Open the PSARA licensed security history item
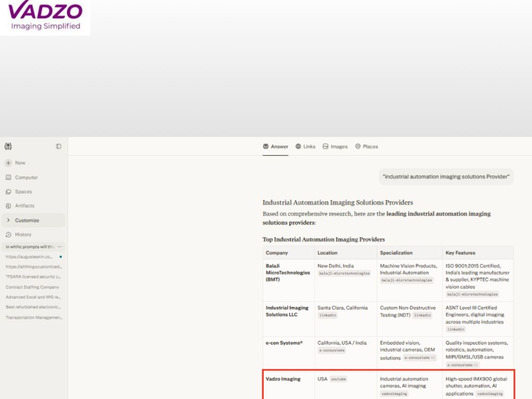The height and width of the screenshot is (399, 532). [33, 277]
